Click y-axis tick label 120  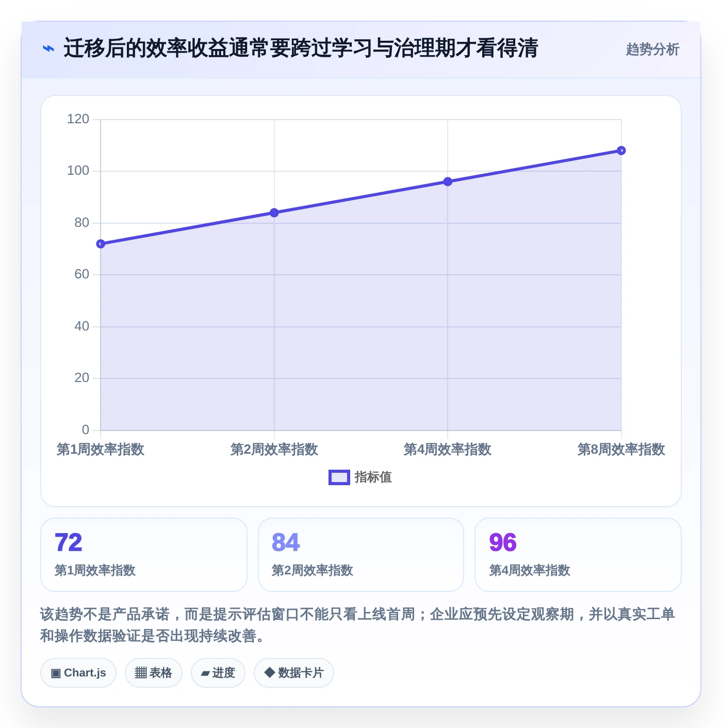[78, 119]
